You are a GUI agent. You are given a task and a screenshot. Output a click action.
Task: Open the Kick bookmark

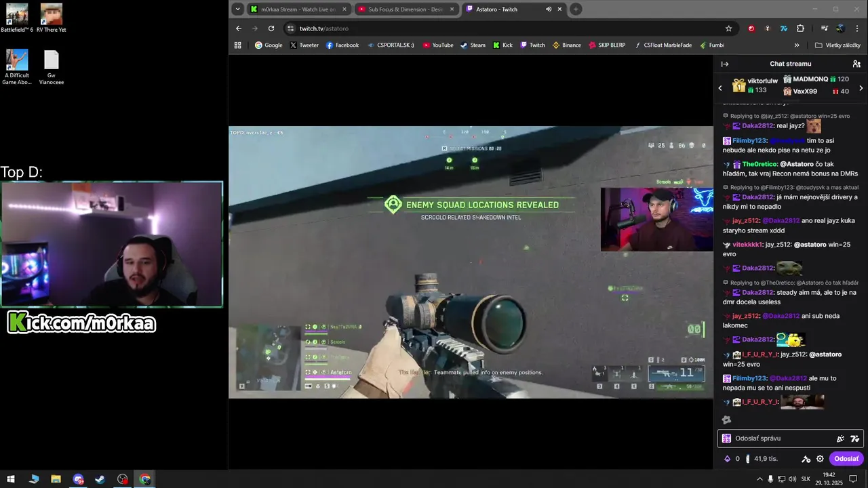(502, 45)
